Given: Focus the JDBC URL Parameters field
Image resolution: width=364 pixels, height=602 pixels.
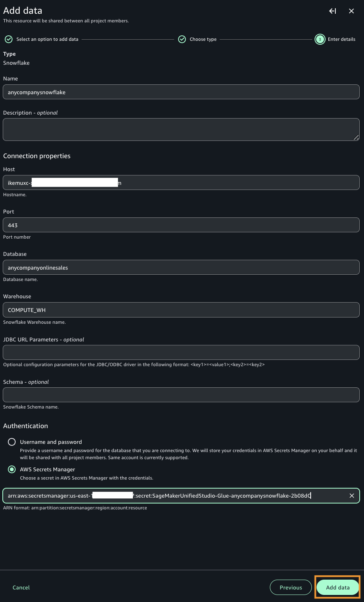Looking at the screenshot, I should click(x=181, y=352).
